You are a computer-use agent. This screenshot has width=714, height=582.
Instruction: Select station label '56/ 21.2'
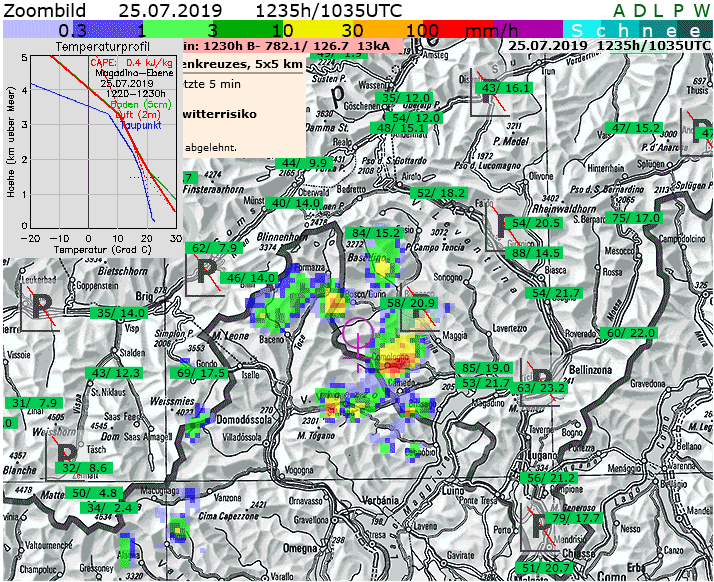[x=549, y=478]
